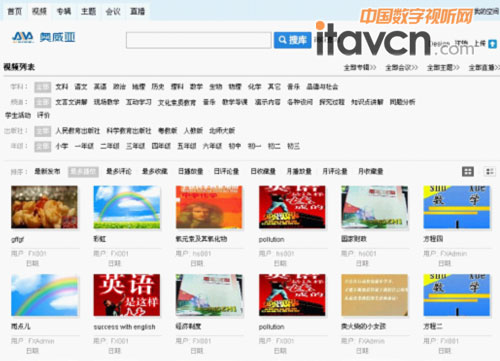Open the 国家财政 video thumbnail

pos(374,207)
